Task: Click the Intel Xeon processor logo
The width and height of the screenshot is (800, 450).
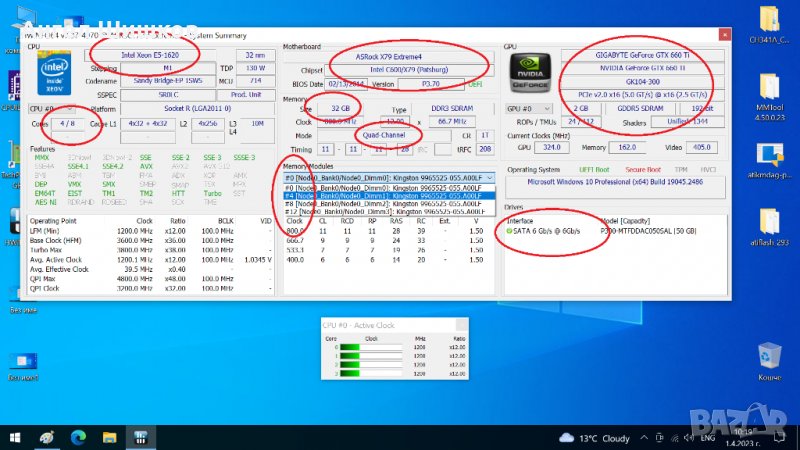Action: click(51, 71)
